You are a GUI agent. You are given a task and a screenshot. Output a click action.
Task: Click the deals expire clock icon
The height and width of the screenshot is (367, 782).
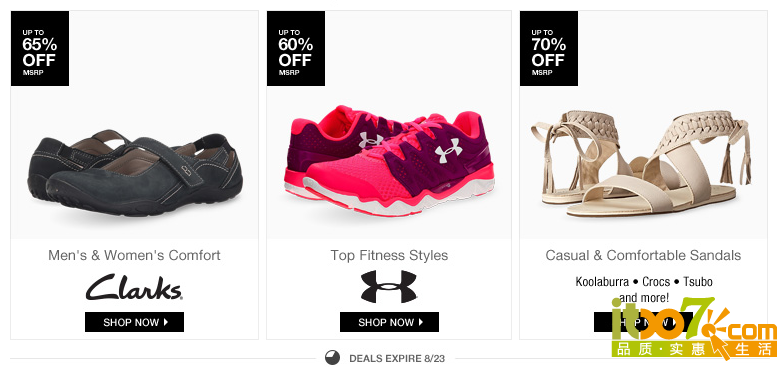pos(332,358)
